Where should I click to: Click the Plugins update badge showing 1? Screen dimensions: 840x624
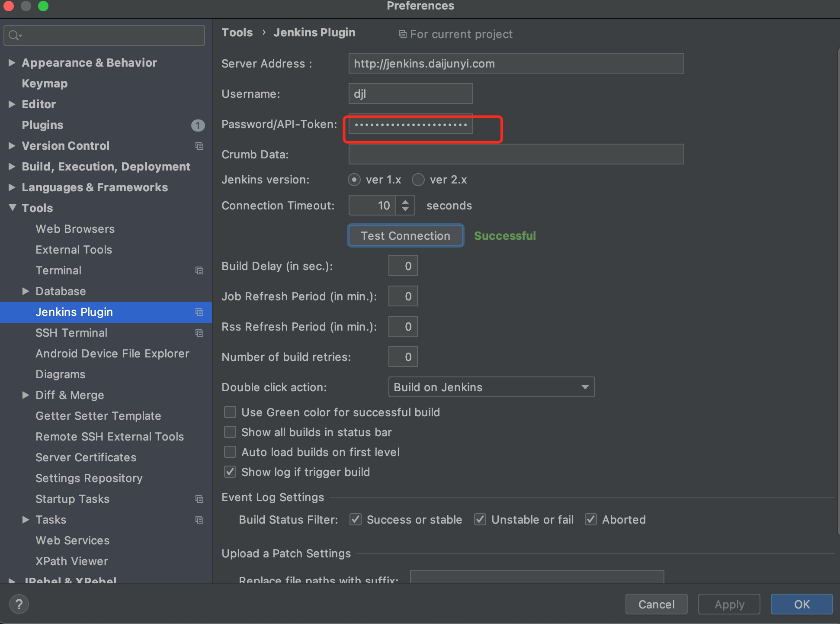pos(198,125)
